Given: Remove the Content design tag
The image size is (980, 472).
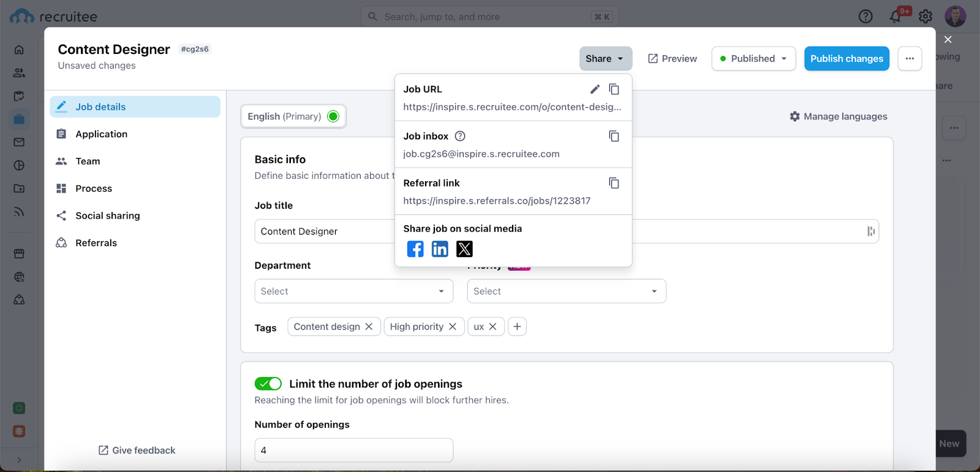Looking at the screenshot, I should [x=369, y=327].
